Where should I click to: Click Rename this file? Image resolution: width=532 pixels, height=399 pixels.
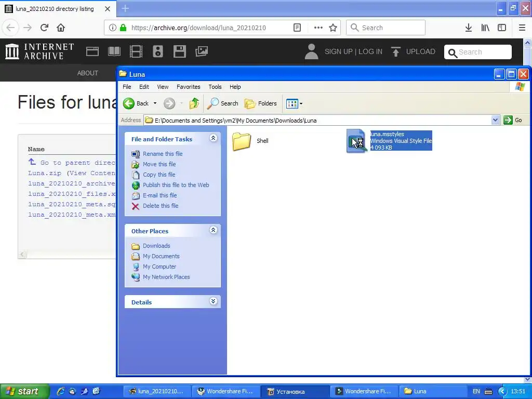(163, 154)
